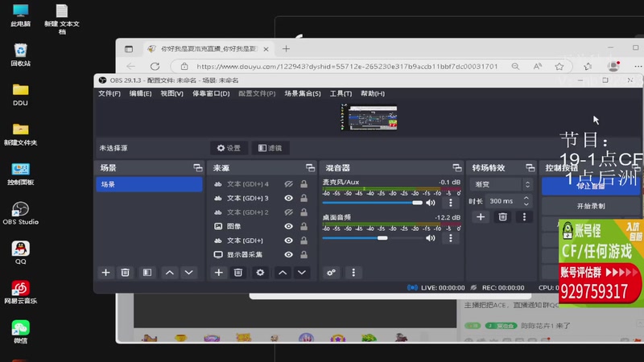Click the 开始录制 button
This screenshot has width=644, height=362.
point(591,206)
